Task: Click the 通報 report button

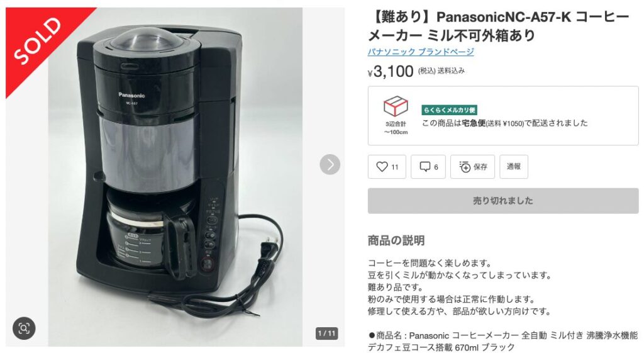Action: (x=513, y=166)
